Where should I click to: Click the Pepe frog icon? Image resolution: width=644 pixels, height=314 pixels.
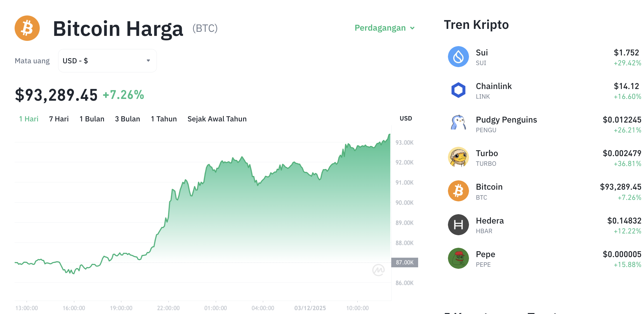pos(458,258)
